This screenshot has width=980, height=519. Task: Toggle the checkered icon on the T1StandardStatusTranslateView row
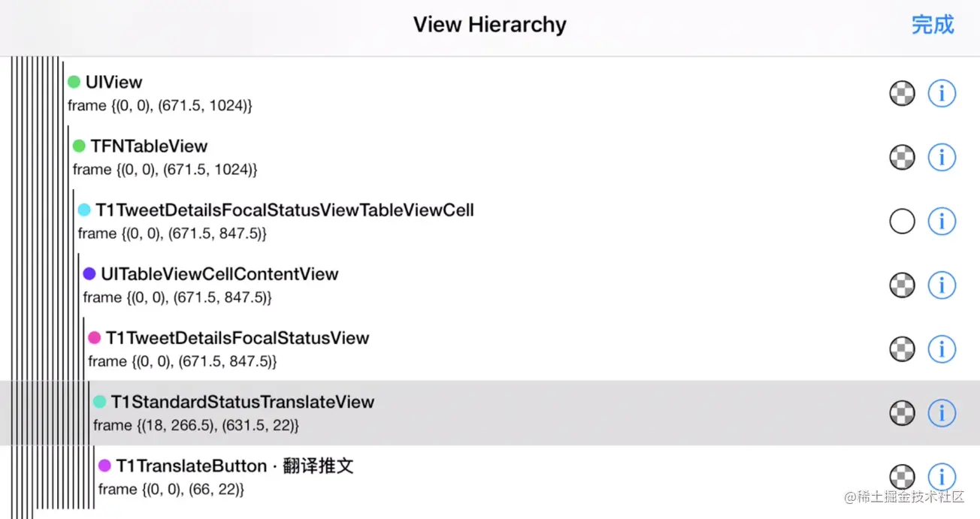click(x=902, y=412)
